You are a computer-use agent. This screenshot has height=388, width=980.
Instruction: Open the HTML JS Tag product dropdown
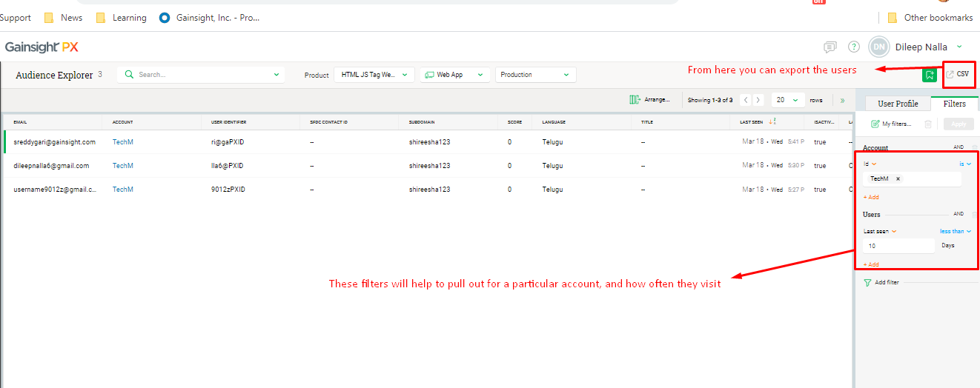point(374,75)
